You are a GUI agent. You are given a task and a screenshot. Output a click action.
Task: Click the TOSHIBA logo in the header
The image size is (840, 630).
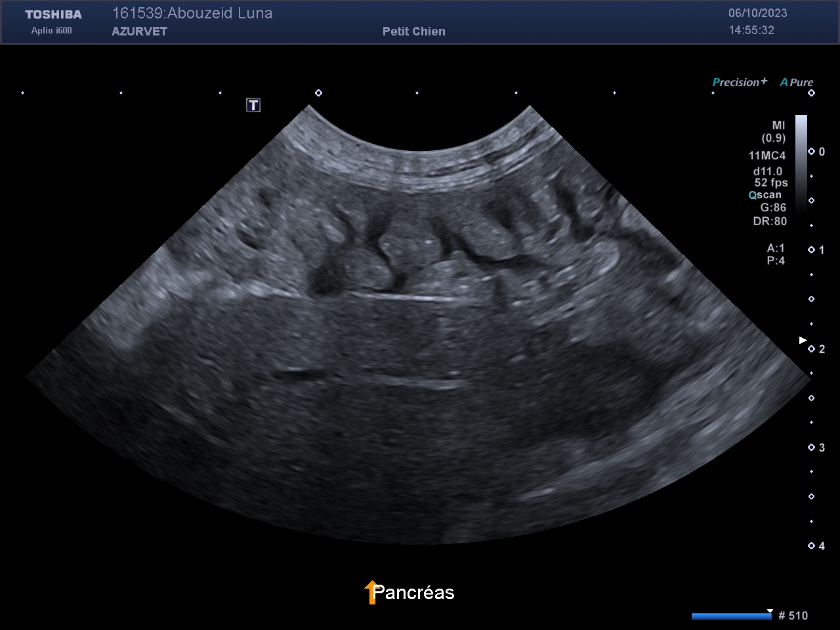(53, 14)
